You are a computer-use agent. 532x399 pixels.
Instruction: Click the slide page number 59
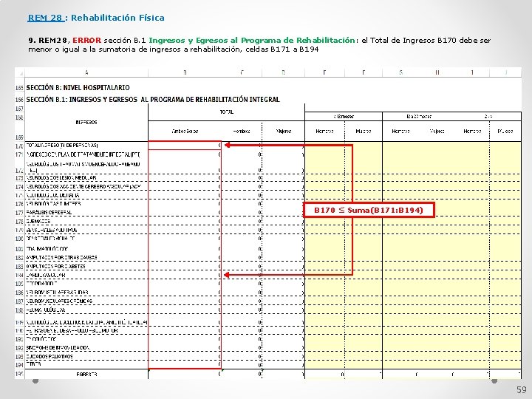click(x=522, y=390)
